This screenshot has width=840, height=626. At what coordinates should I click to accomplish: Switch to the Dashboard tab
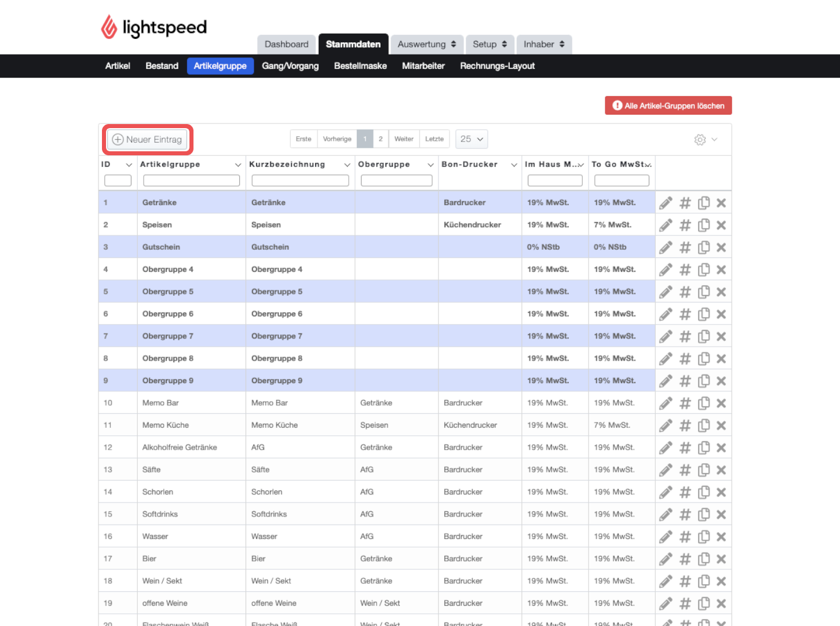point(286,44)
